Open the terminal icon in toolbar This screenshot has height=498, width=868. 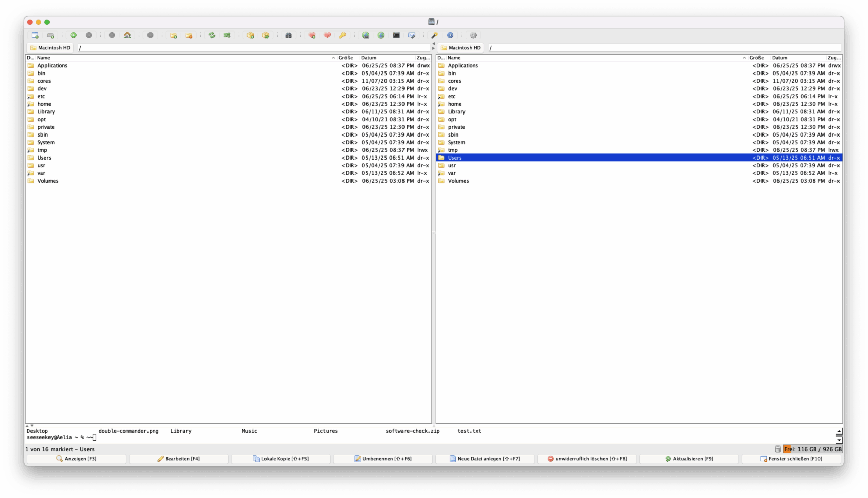(396, 35)
